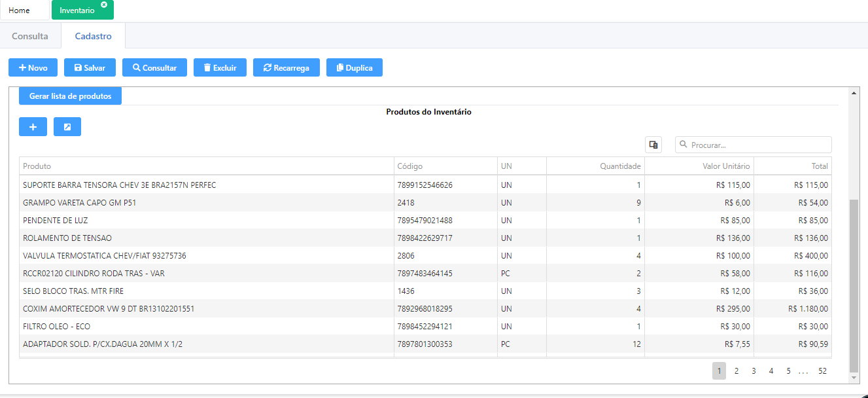Reload data with the Recarrega button
The height and width of the screenshot is (398, 868).
[x=286, y=67]
